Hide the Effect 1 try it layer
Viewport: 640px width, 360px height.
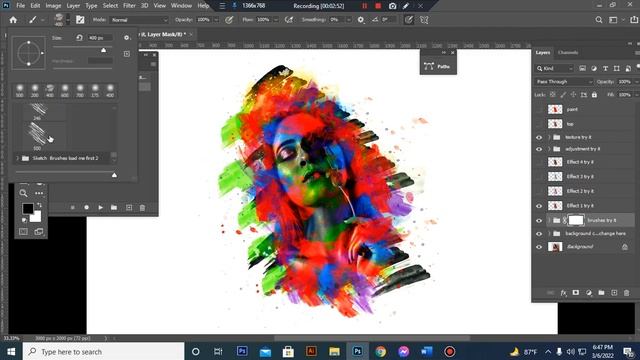539,206
